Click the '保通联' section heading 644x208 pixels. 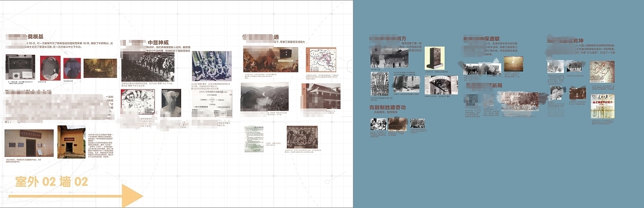(x=492, y=38)
